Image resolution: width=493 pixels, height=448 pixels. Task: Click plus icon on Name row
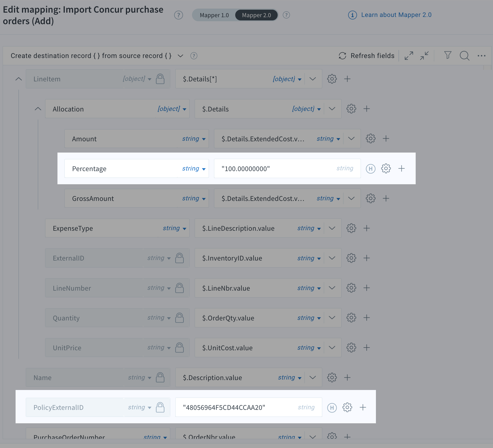tap(347, 378)
